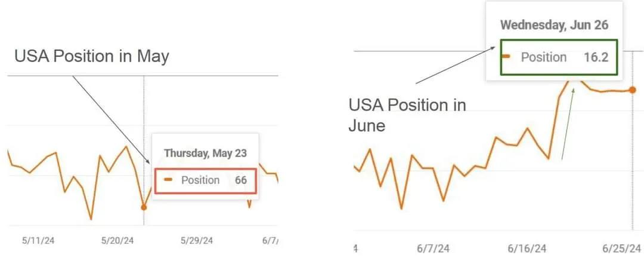Click the "Position" label in the red-boxed row
Viewport: 644px width, 258px height.
[200, 180]
